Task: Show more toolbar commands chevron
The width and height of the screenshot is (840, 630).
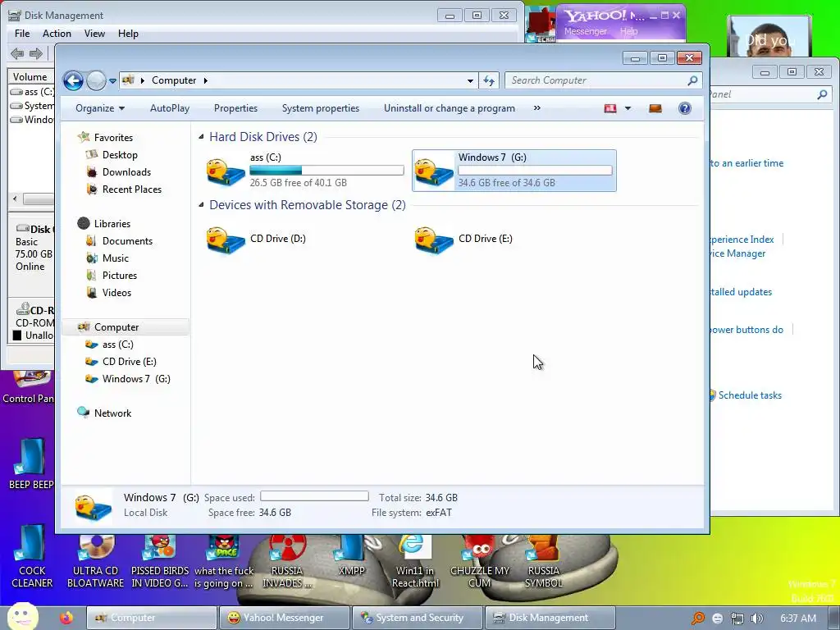Action: 536,108
